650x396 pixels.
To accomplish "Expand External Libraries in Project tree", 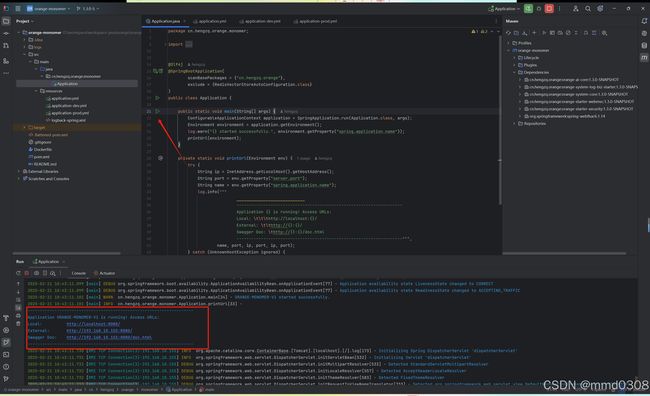I will pos(19,171).
